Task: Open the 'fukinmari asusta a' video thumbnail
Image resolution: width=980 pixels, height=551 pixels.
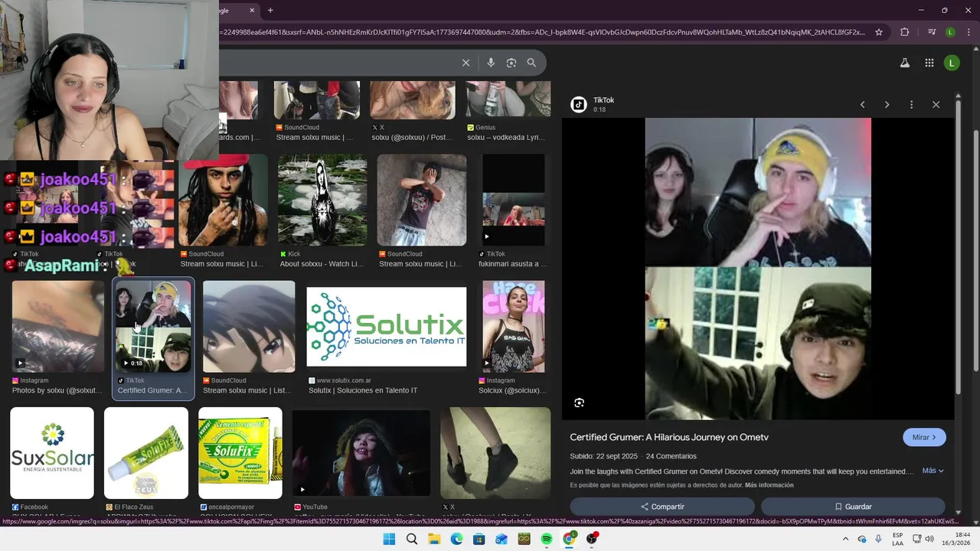Action: coord(514,201)
